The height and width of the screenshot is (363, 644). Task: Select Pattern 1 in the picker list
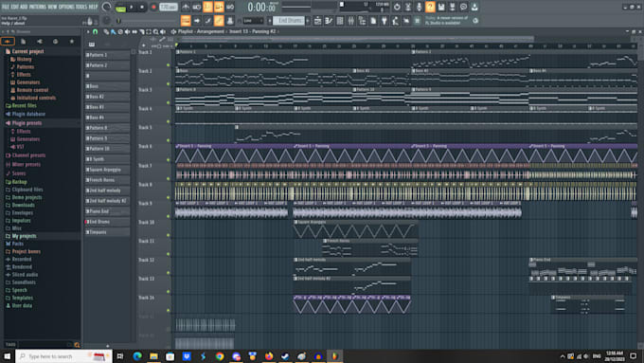click(107, 55)
